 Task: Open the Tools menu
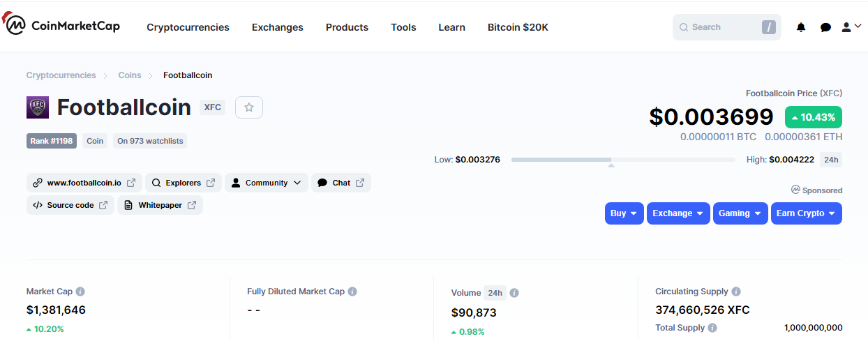pos(403,27)
